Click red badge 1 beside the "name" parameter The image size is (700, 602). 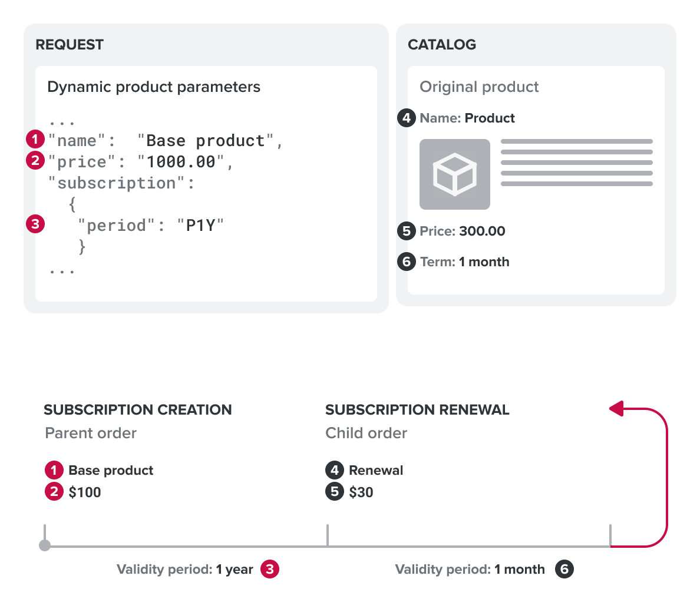tap(35, 140)
